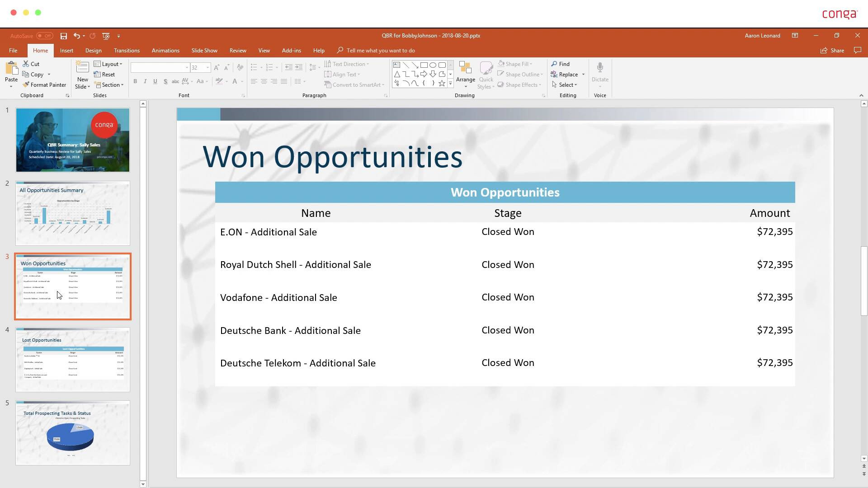
Task: Click the Save icon in quick access toolbar
Action: (64, 36)
